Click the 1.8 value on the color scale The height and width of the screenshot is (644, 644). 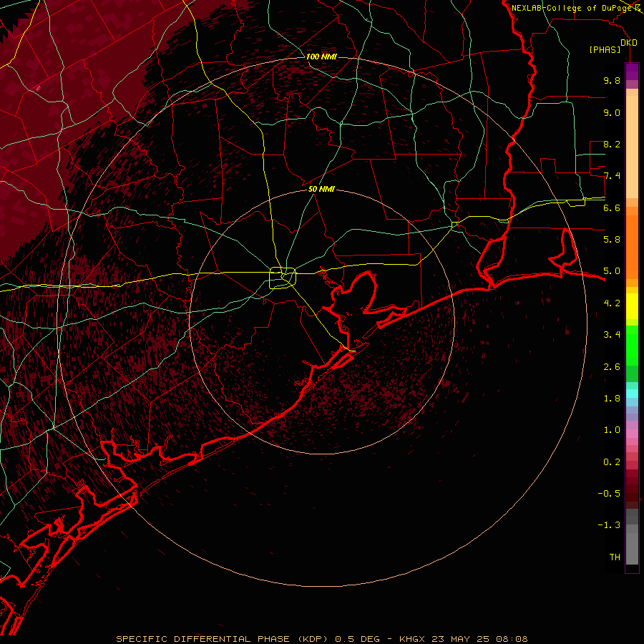[612, 399]
